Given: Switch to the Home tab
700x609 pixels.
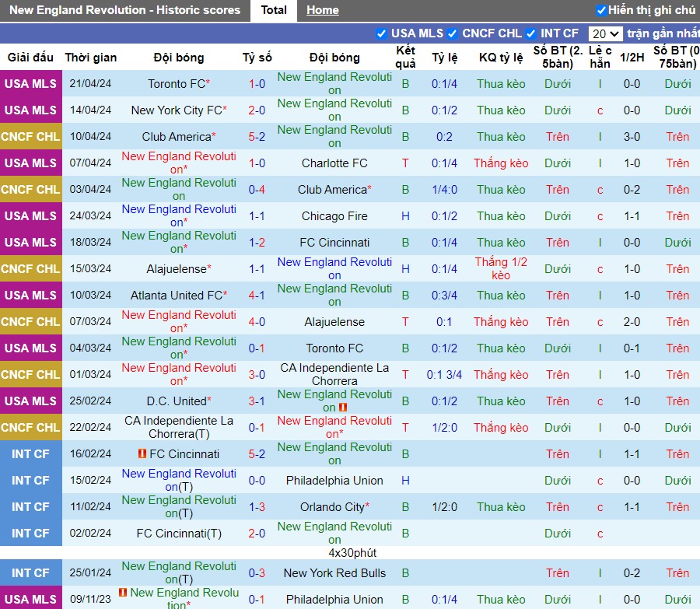Looking at the screenshot, I should point(322,10).
